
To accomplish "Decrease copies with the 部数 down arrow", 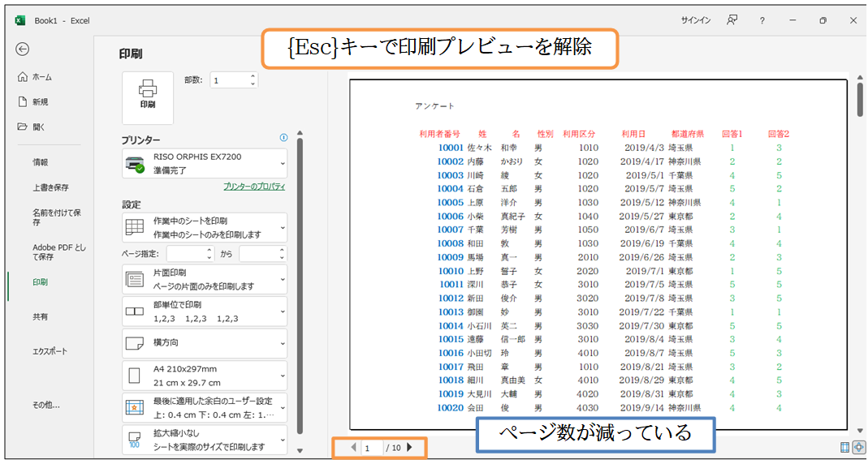I will 253,84.
